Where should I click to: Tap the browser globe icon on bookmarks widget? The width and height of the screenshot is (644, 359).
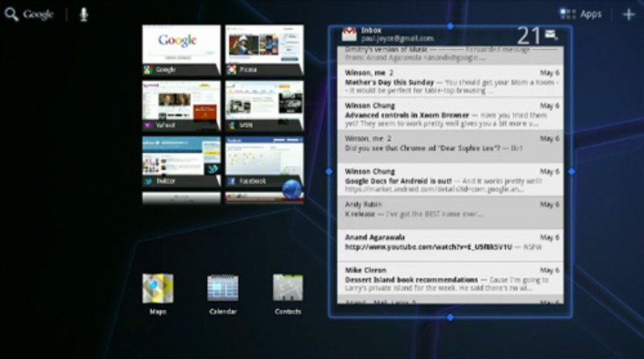292,189
